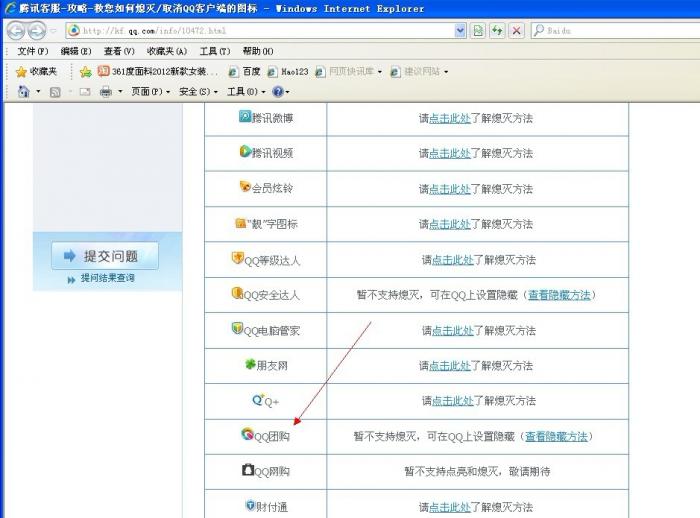This screenshot has height=518, width=700.
Task: Click the Print printer icon
Action: (x=106, y=92)
